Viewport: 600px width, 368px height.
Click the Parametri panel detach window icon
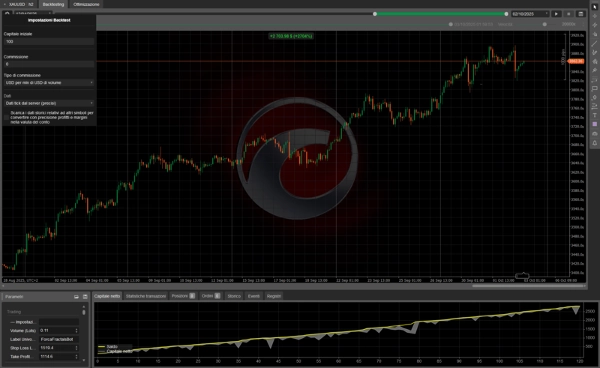pos(76,296)
